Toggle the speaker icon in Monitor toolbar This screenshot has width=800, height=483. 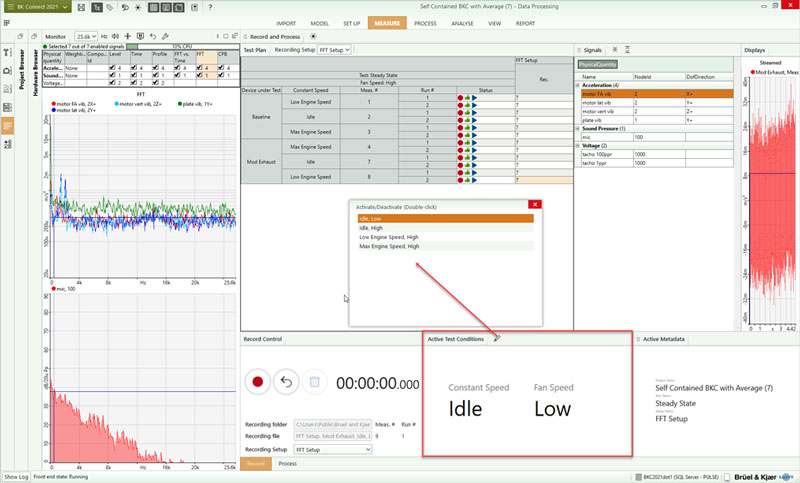tap(115, 36)
